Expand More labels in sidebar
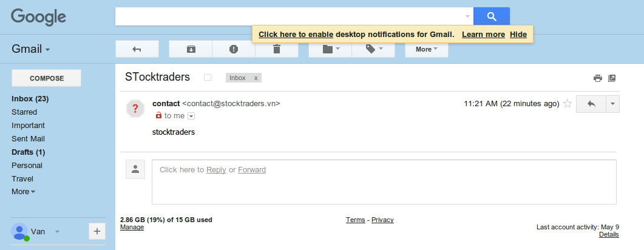The width and height of the screenshot is (644, 250). (x=23, y=192)
